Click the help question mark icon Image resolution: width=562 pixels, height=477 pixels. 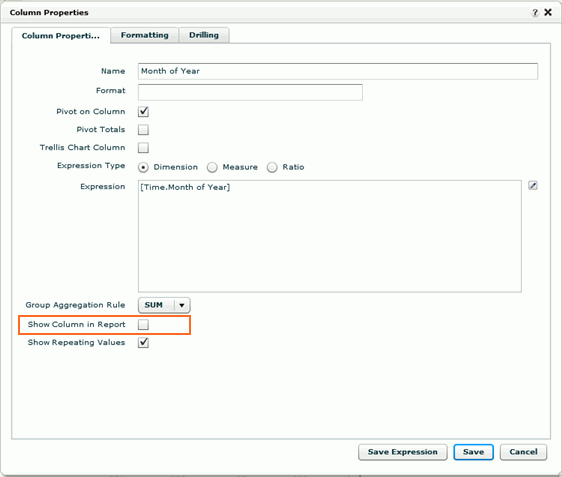(x=535, y=13)
